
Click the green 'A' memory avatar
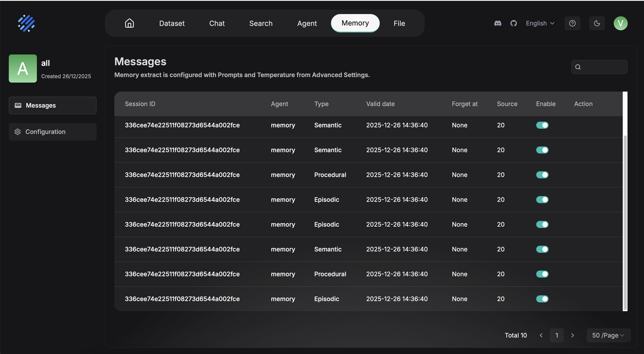click(23, 68)
